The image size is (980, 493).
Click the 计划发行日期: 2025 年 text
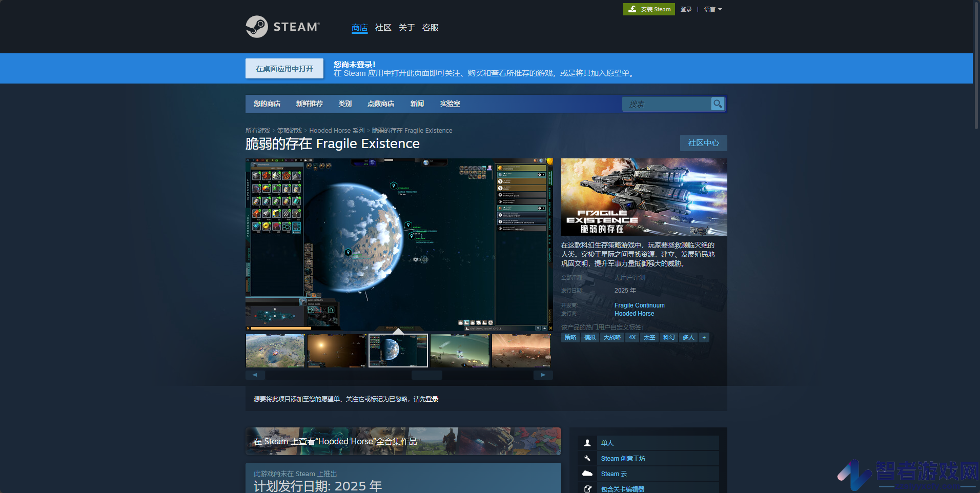point(318,486)
